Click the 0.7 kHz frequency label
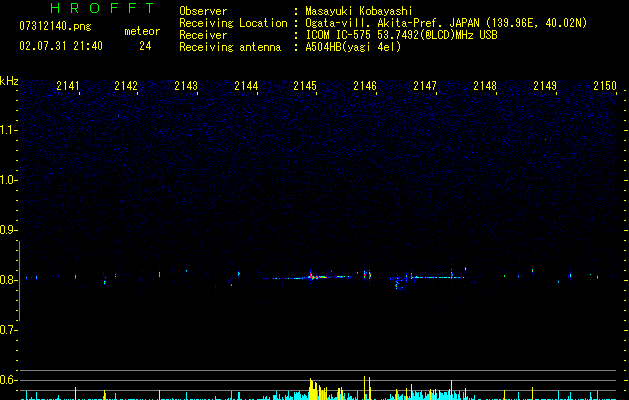This screenshot has height=400, width=629. pos(8,330)
